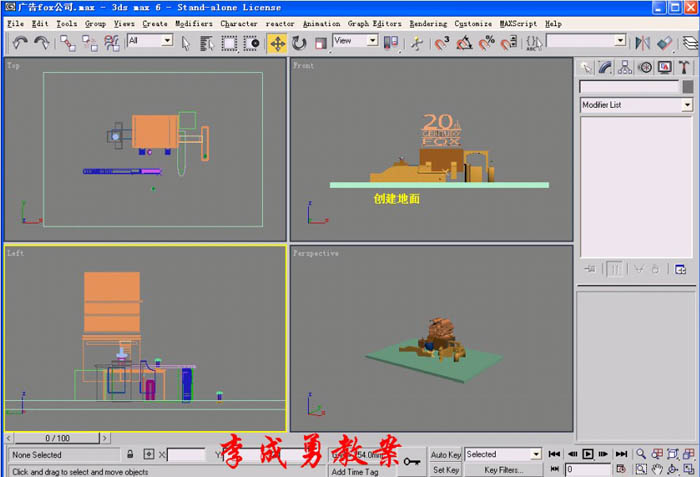This screenshot has height=477, width=700.
Task: Toggle the Set Key mode button
Action: click(446, 470)
